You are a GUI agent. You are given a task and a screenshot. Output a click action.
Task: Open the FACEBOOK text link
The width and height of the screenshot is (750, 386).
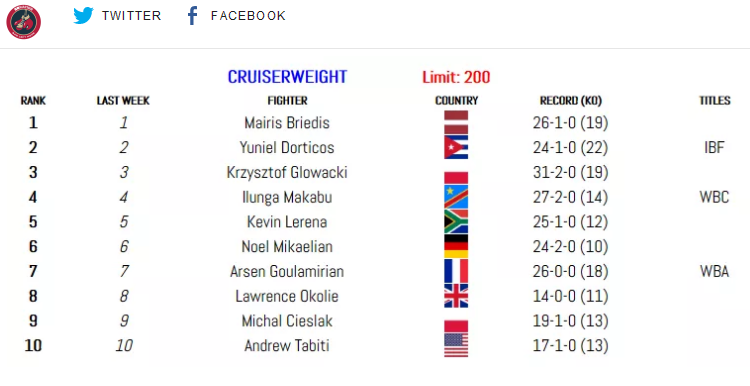coord(248,16)
